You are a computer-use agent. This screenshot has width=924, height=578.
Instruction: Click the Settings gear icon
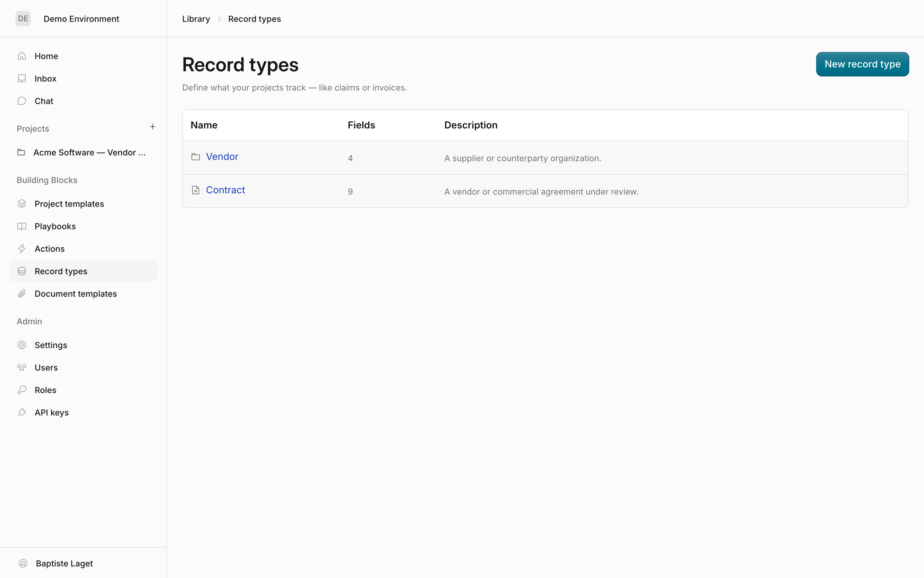tap(22, 345)
